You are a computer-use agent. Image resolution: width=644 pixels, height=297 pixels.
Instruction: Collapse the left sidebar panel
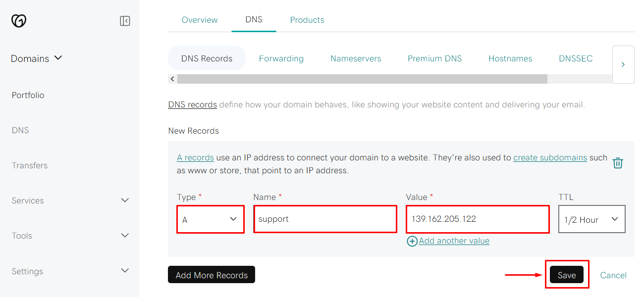pyautogui.click(x=125, y=21)
